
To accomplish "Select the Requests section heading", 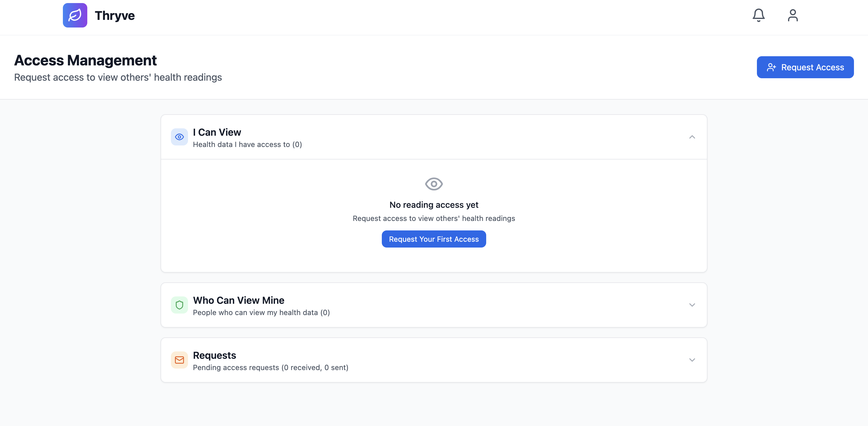I will (214, 355).
